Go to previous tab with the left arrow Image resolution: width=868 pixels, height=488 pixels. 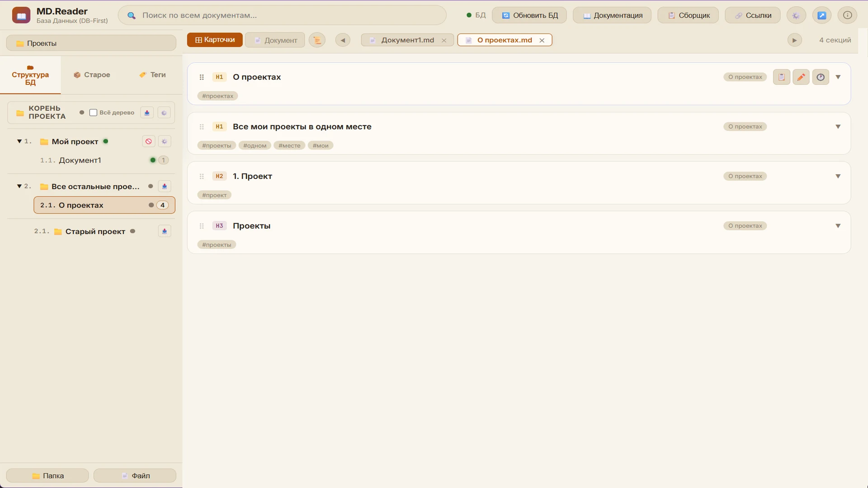point(343,40)
